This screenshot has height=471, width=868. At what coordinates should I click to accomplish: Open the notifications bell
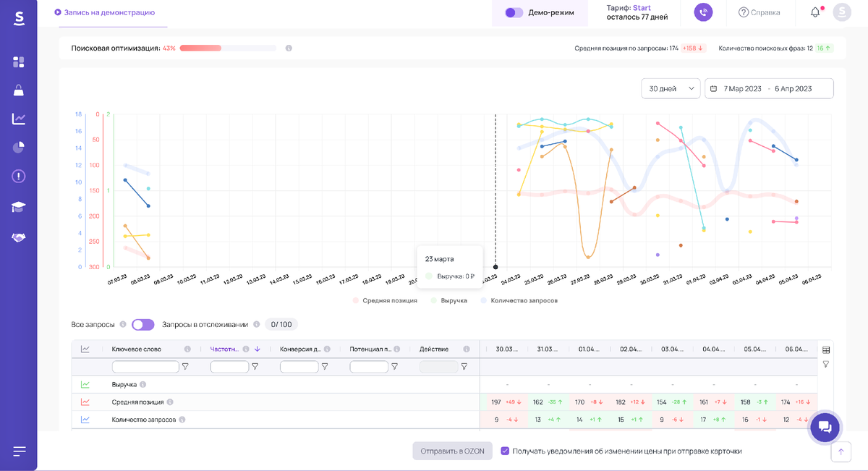click(815, 12)
